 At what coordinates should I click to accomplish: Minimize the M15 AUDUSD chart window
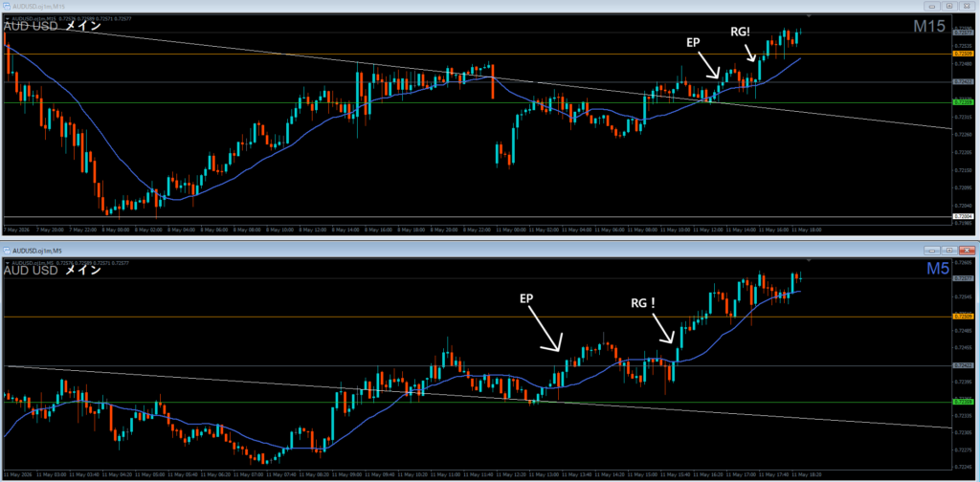(x=932, y=6)
